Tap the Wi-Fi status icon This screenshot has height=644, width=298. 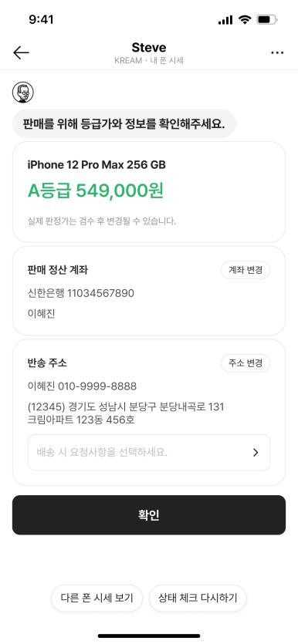tap(245, 19)
